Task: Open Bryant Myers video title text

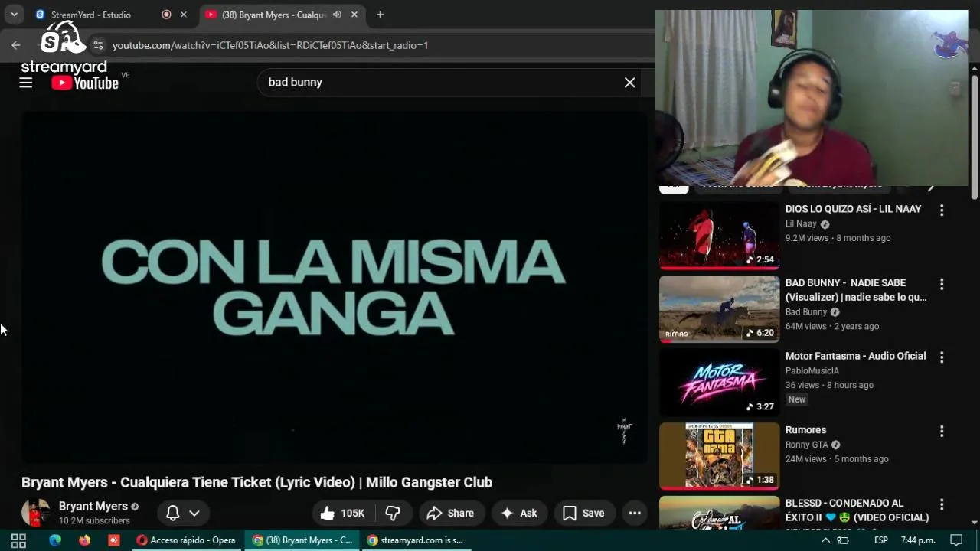Action: click(x=256, y=482)
